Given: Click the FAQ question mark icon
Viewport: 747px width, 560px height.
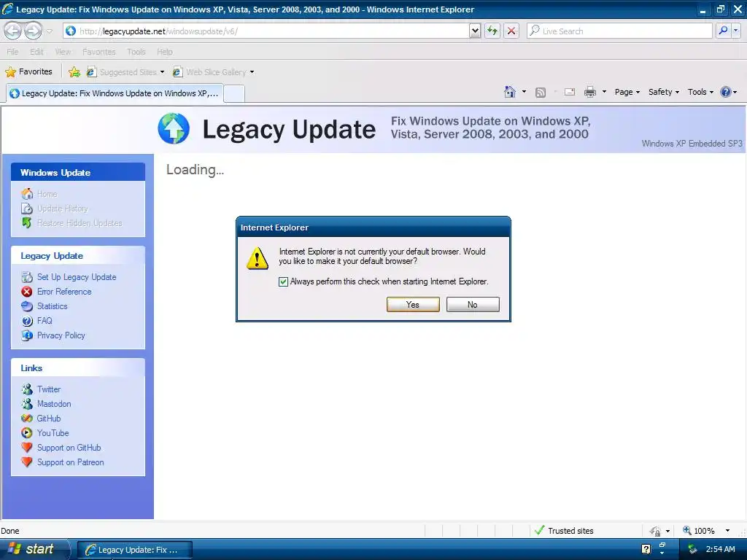Looking at the screenshot, I should (x=27, y=321).
